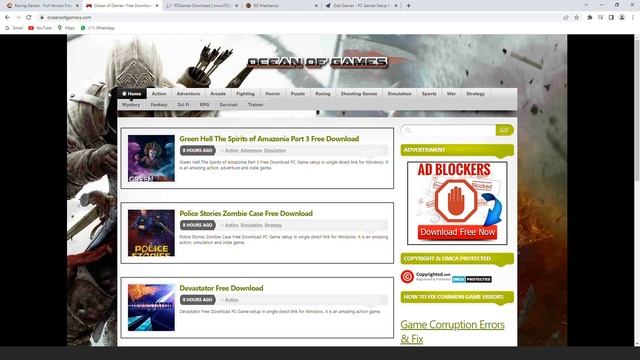
Task: Click the browser forward arrow
Action: (18, 18)
